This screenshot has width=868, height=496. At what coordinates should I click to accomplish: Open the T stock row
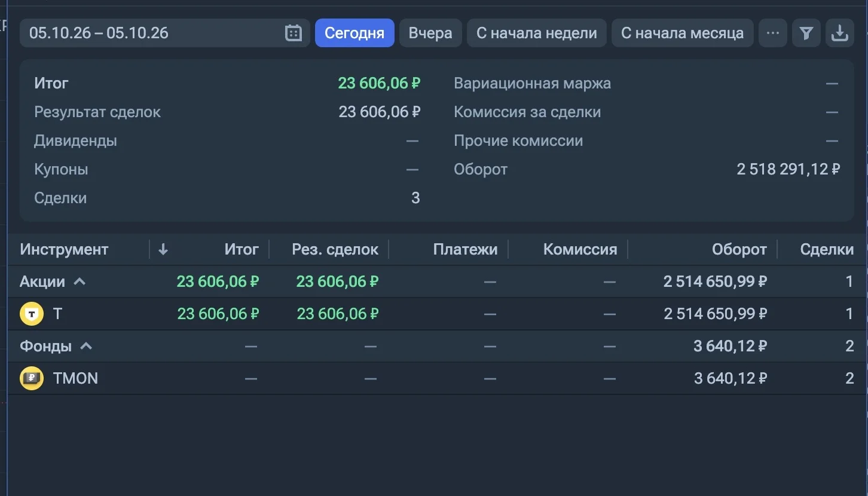click(x=438, y=314)
